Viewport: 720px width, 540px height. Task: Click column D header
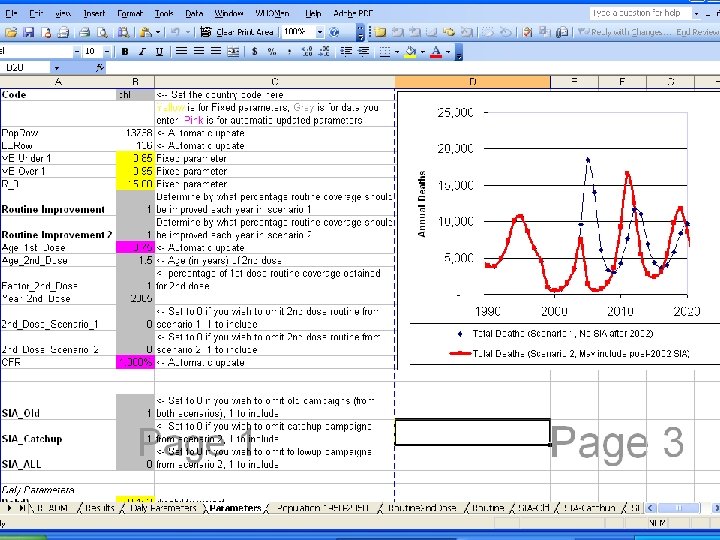pyautogui.click(x=472, y=82)
